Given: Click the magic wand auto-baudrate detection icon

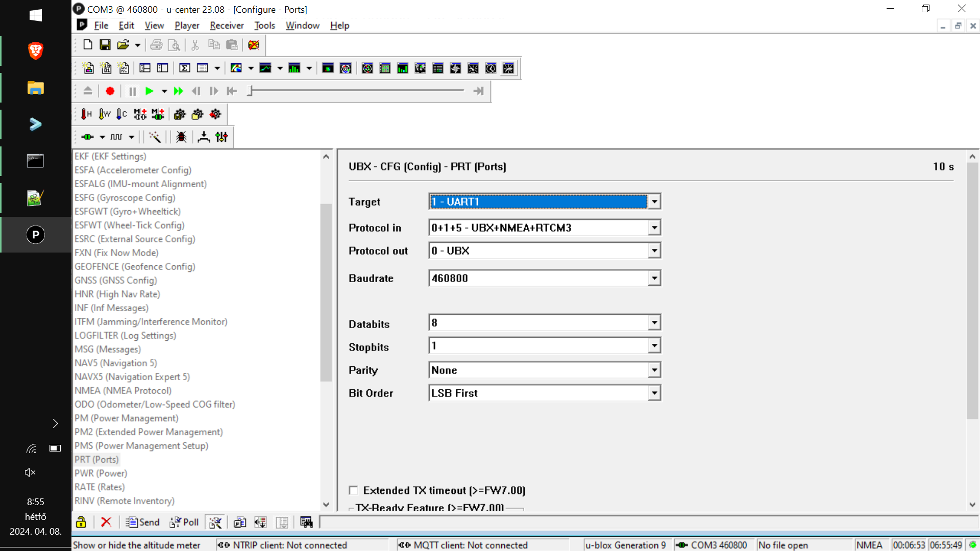Looking at the screenshot, I should [155, 137].
